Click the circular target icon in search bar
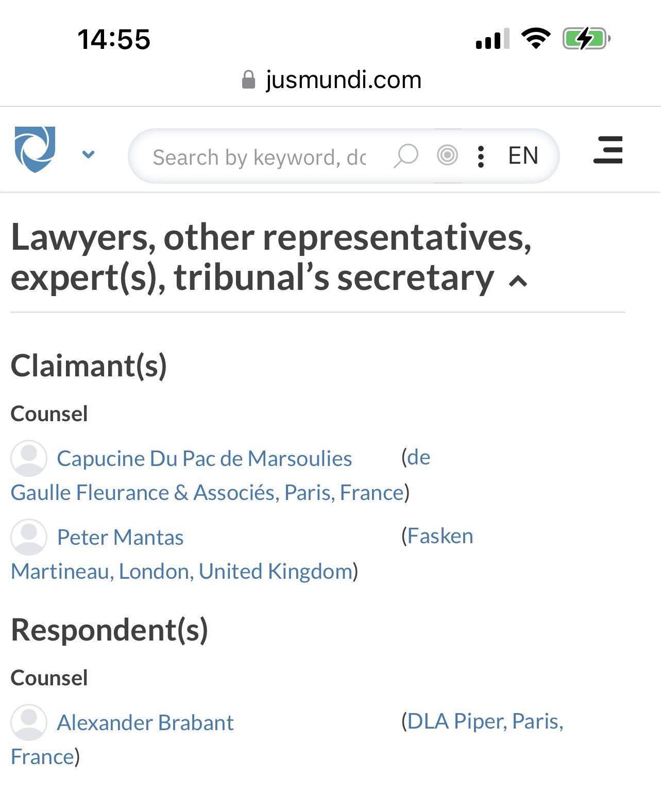The width and height of the screenshot is (661, 812). 447,156
